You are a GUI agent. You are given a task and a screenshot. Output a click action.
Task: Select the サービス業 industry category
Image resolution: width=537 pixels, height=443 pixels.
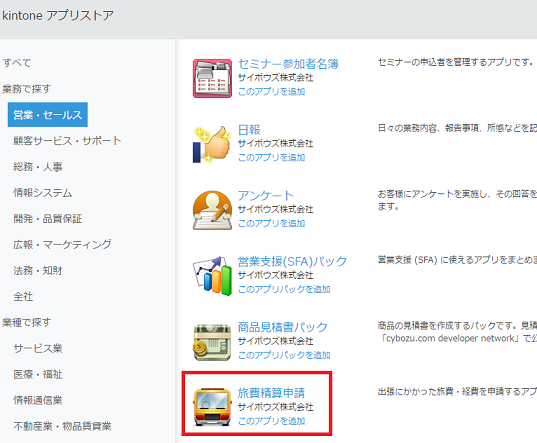[x=38, y=349]
